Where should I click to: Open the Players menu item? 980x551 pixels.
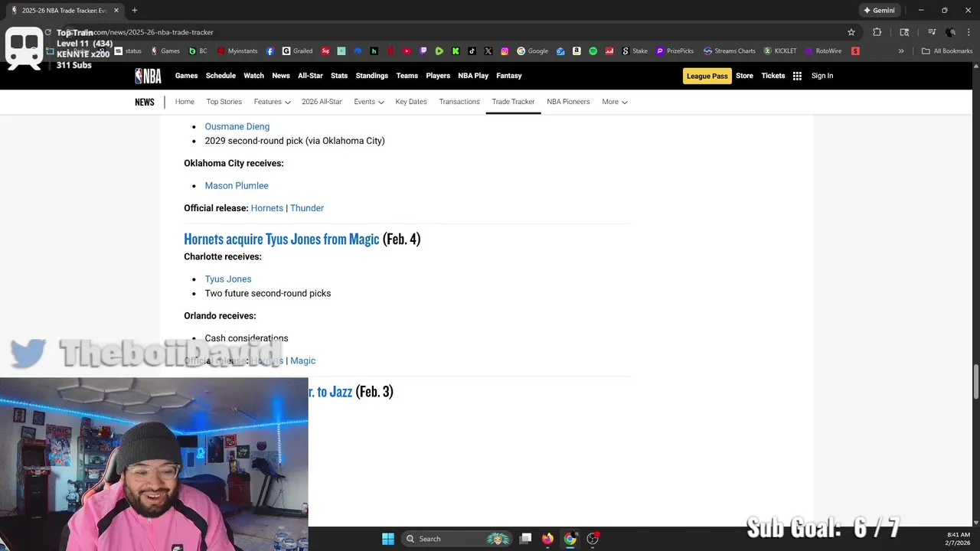pyautogui.click(x=438, y=76)
